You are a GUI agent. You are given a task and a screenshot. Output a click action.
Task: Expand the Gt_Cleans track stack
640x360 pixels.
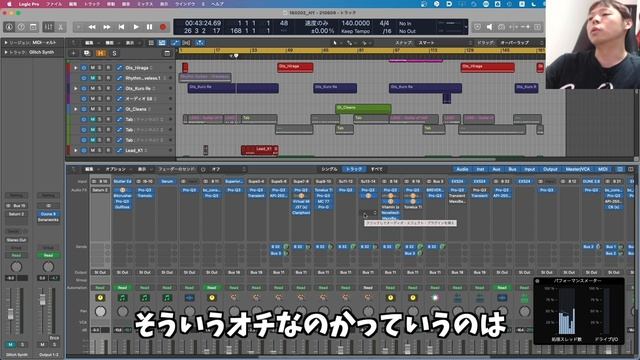(76, 109)
